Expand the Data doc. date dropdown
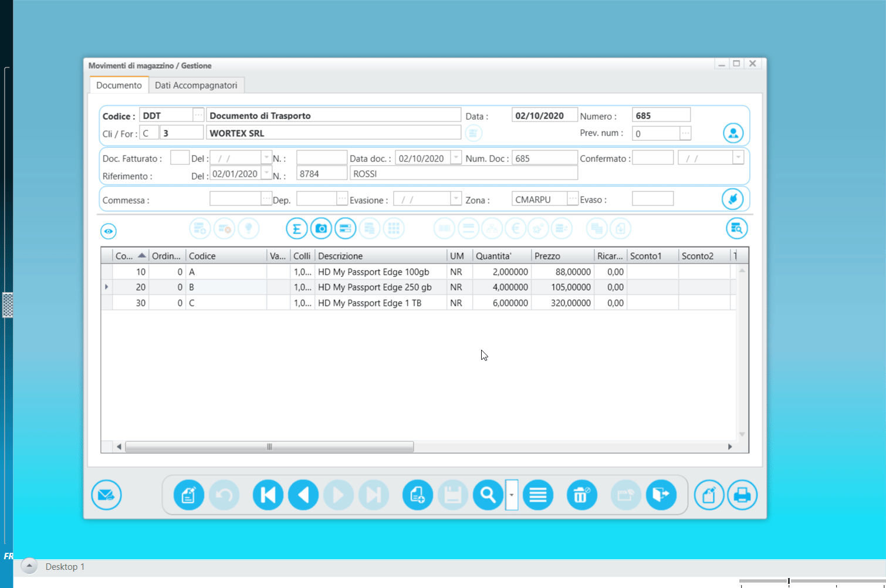The image size is (886, 588). click(x=456, y=158)
